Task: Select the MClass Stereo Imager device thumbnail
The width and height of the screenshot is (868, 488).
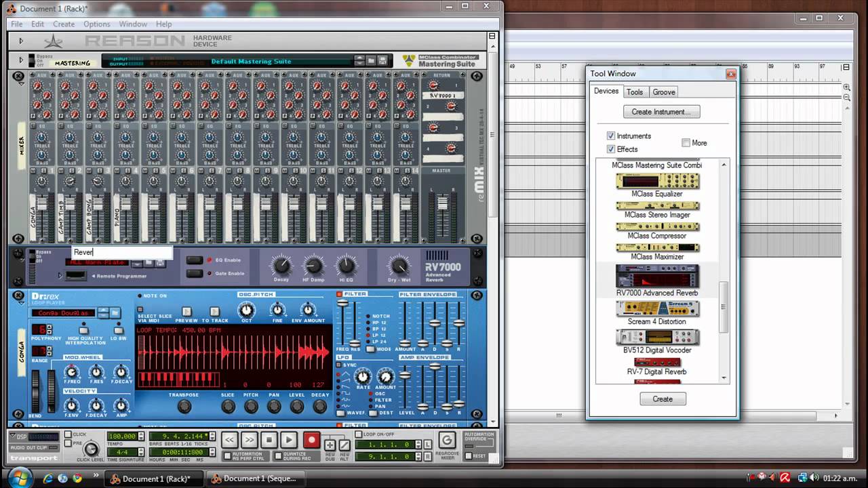Action: click(x=657, y=205)
